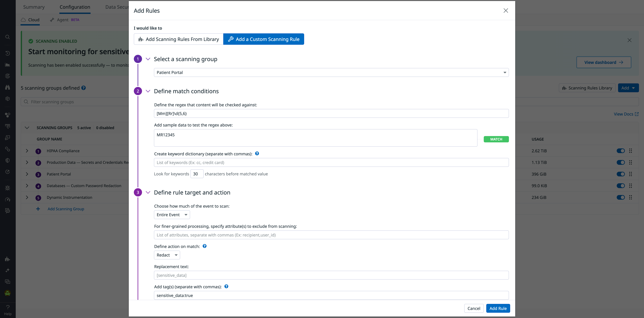Click the View dashboard button

[603, 62]
